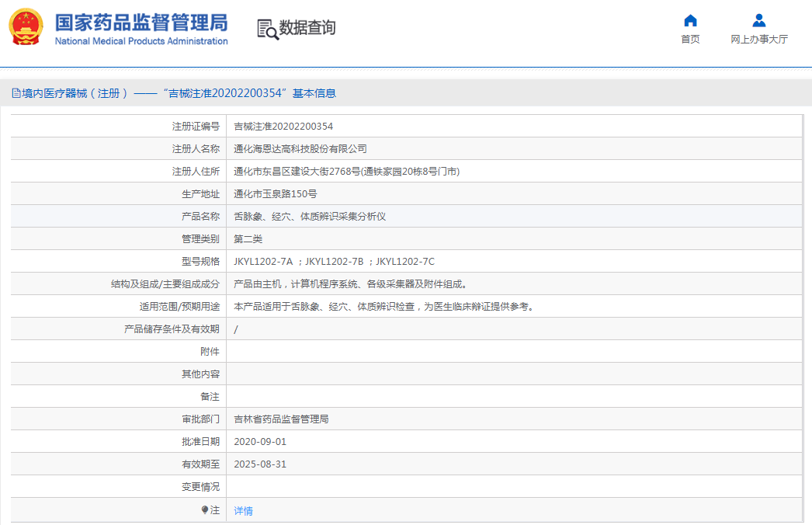812x525 pixels.
Task: Click the 注册人住所 row label
Action: coord(196,172)
